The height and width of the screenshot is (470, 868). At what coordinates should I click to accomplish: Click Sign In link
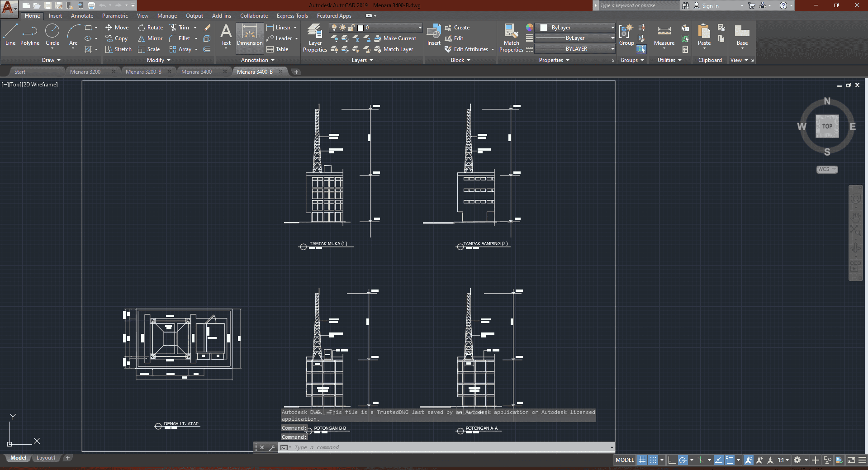pos(710,6)
